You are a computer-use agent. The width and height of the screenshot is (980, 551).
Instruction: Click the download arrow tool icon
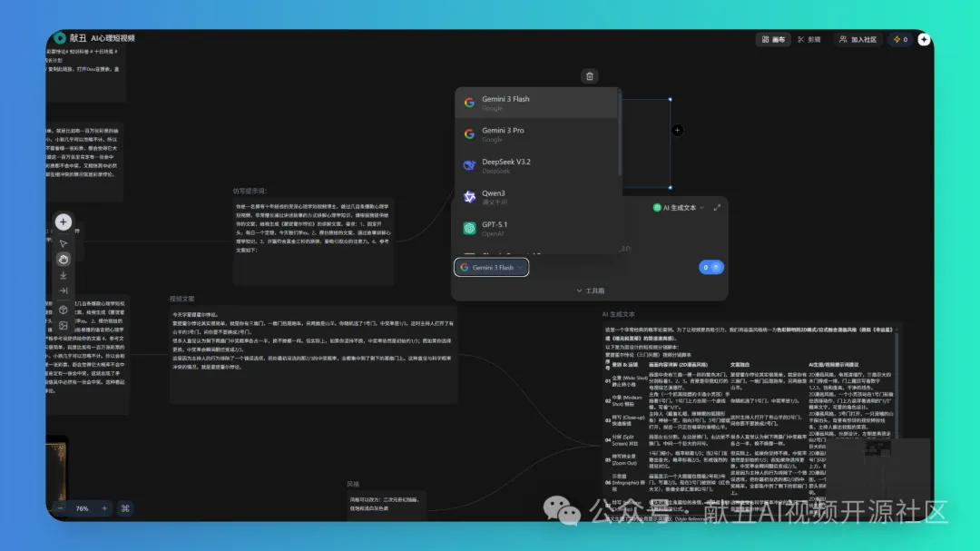[x=64, y=275]
